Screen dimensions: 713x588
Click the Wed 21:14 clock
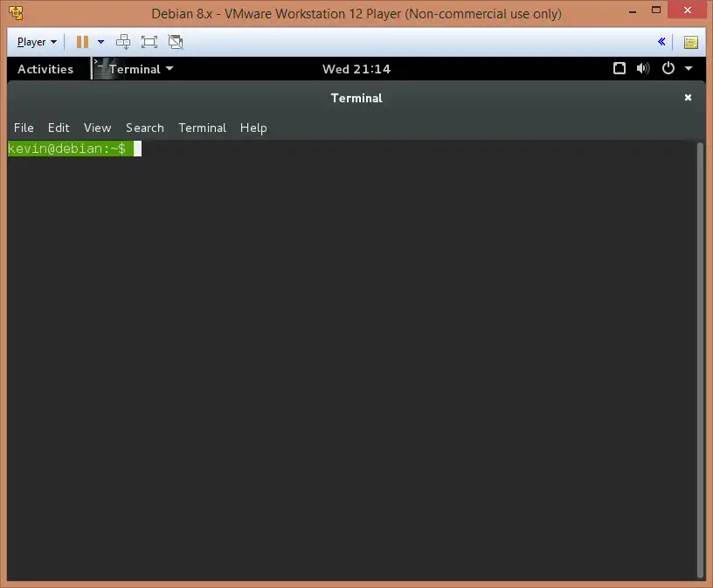coord(356,69)
